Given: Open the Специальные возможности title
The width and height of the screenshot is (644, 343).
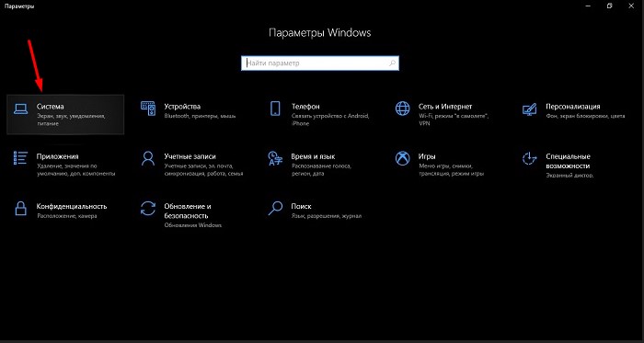Looking at the screenshot, I should (568, 161).
